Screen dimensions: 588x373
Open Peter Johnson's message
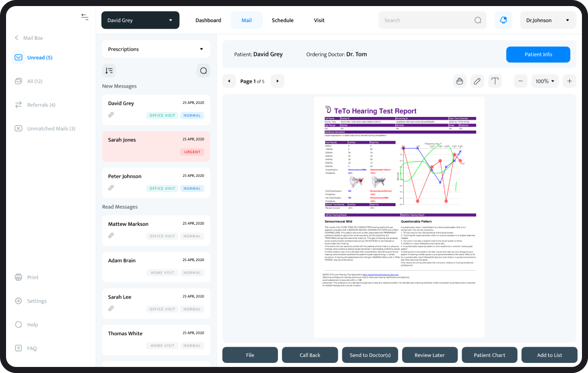(156, 182)
